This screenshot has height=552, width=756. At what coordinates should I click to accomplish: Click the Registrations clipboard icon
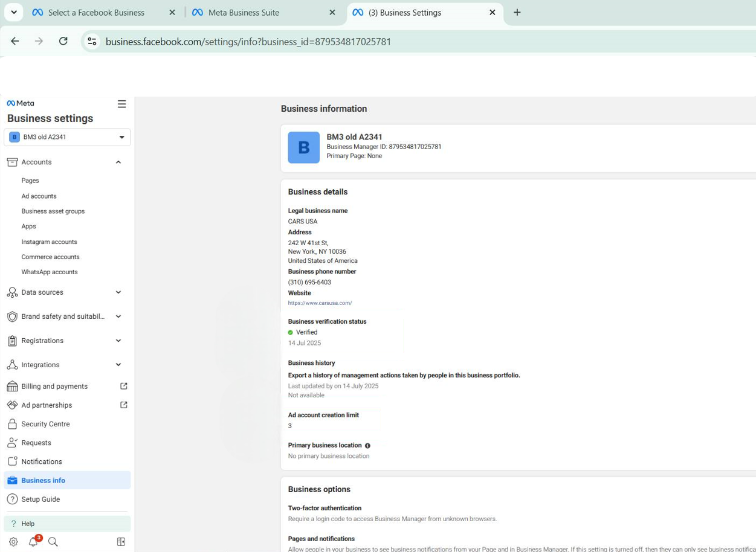click(12, 341)
